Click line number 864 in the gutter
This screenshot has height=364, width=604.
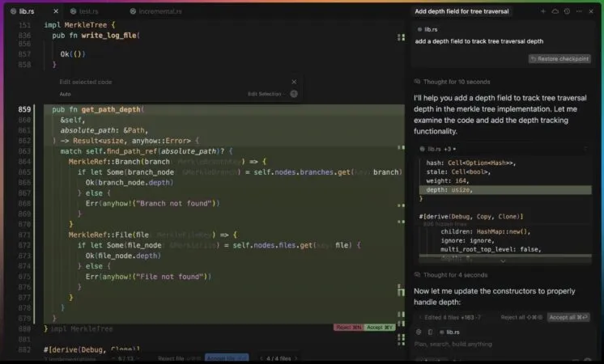pyautogui.click(x=24, y=161)
